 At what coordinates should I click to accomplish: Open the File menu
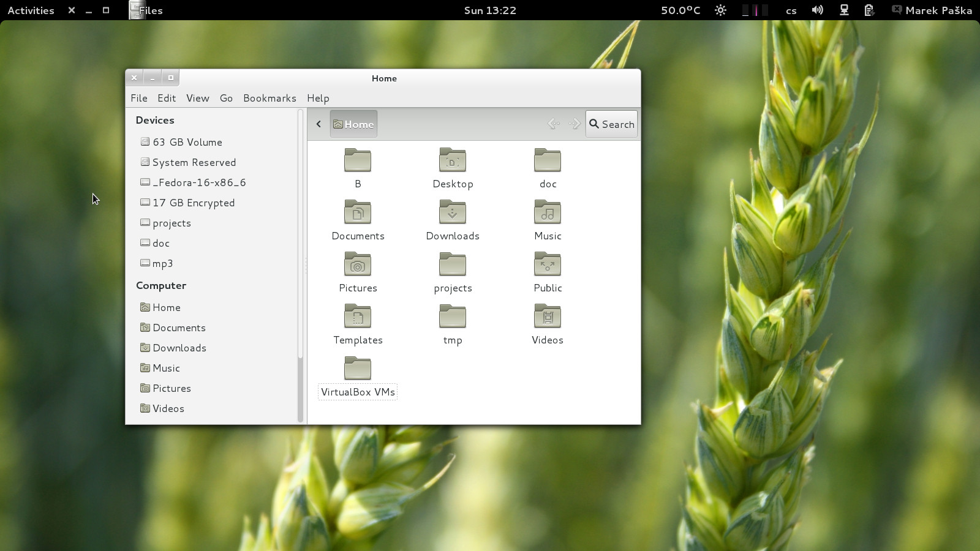click(x=139, y=98)
